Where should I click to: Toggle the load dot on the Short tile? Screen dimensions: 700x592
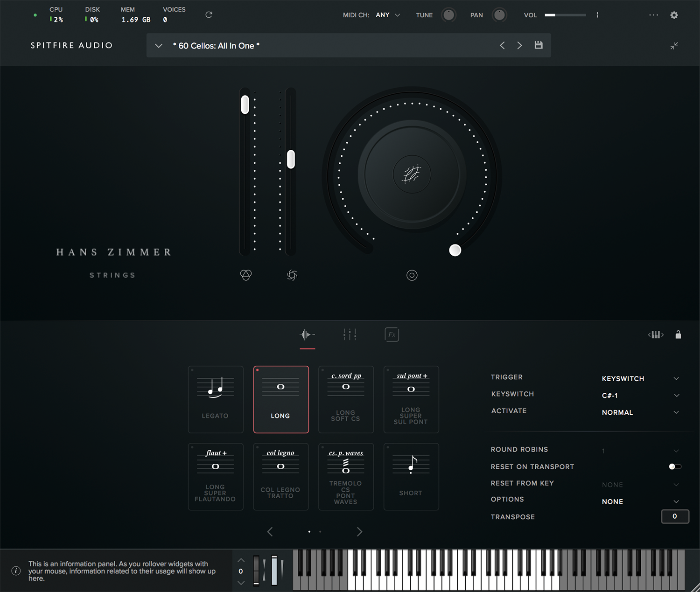point(388,447)
